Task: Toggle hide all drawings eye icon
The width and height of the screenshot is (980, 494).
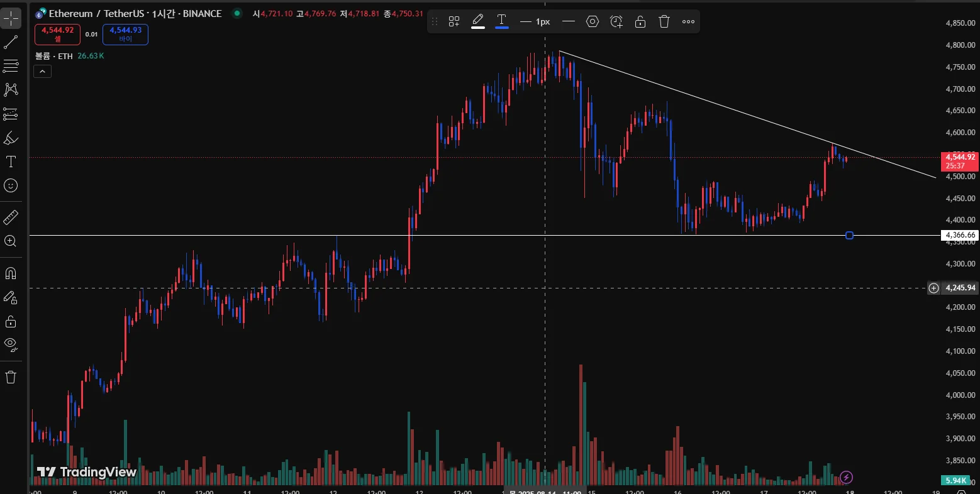Action: 11,344
